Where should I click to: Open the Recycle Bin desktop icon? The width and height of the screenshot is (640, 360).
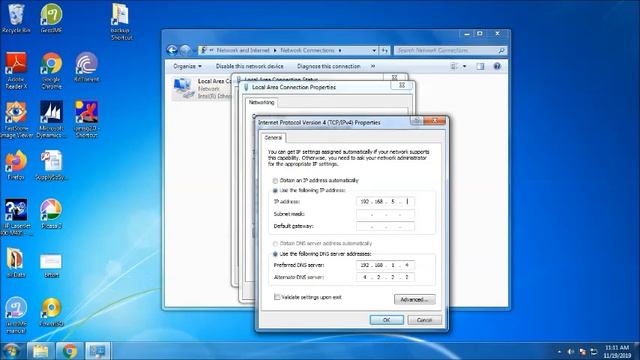click(16, 18)
